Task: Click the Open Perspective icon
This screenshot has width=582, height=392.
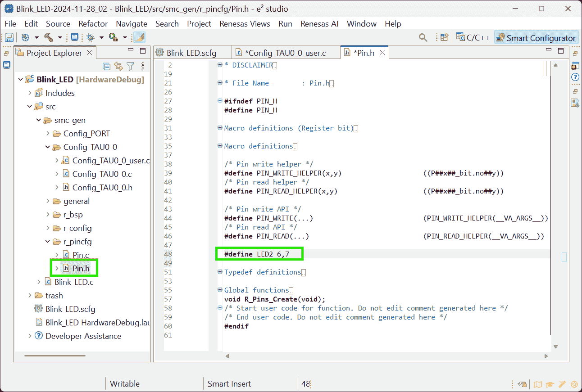Action: pyautogui.click(x=445, y=38)
